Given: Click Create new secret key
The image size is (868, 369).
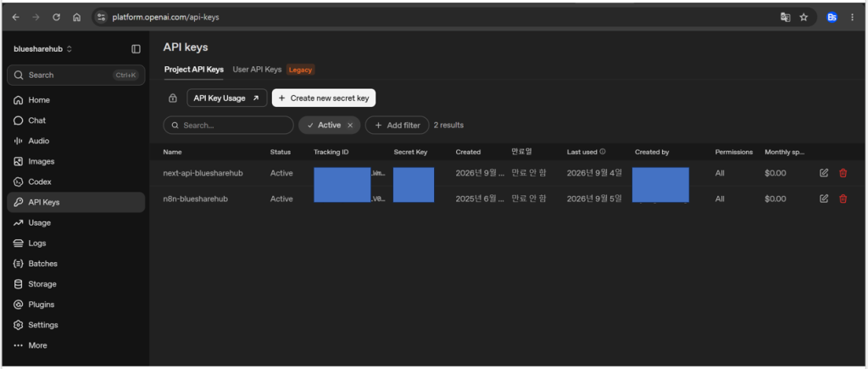Looking at the screenshot, I should (x=324, y=98).
